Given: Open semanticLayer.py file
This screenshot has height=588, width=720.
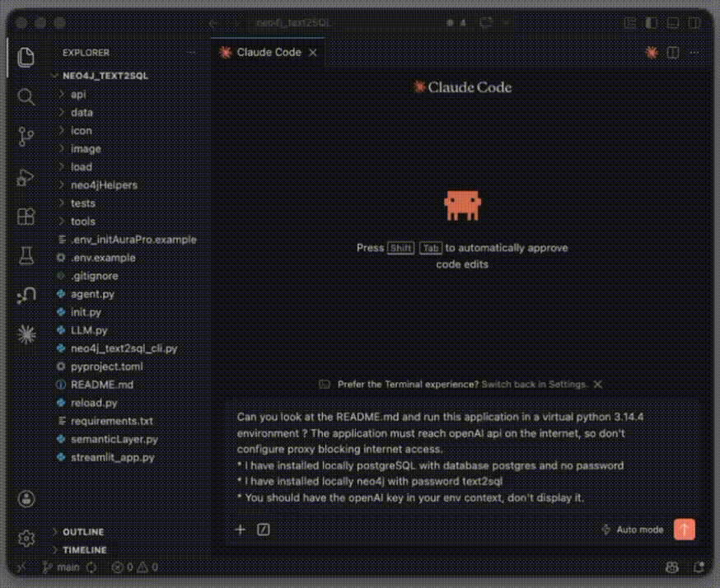Looking at the screenshot, I should 115,439.
